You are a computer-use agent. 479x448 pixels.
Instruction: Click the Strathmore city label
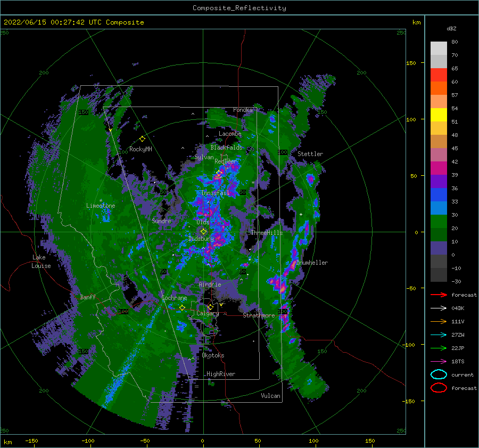[259, 315]
